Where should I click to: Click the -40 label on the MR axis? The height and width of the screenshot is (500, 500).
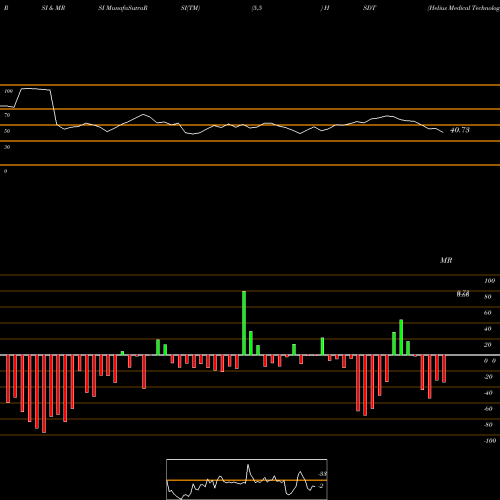(x=488, y=393)
